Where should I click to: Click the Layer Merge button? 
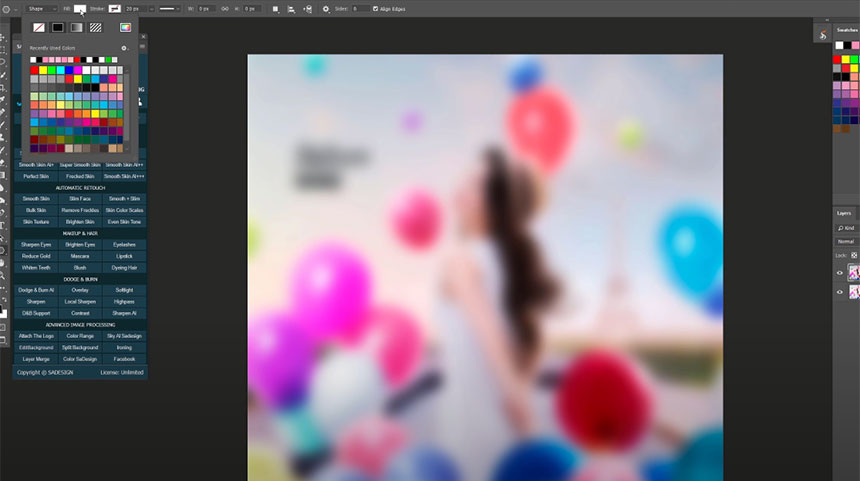(36, 359)
